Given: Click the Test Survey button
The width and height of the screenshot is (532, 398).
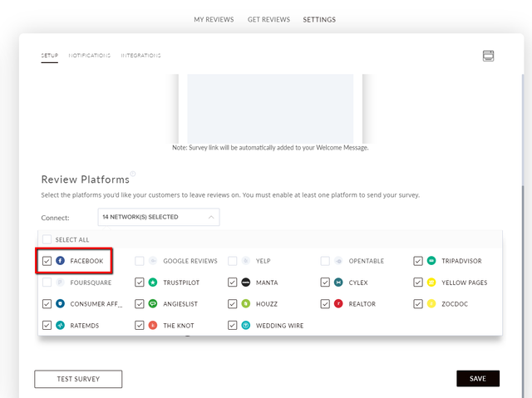Looking at the screenshot, I should [78, 379].
